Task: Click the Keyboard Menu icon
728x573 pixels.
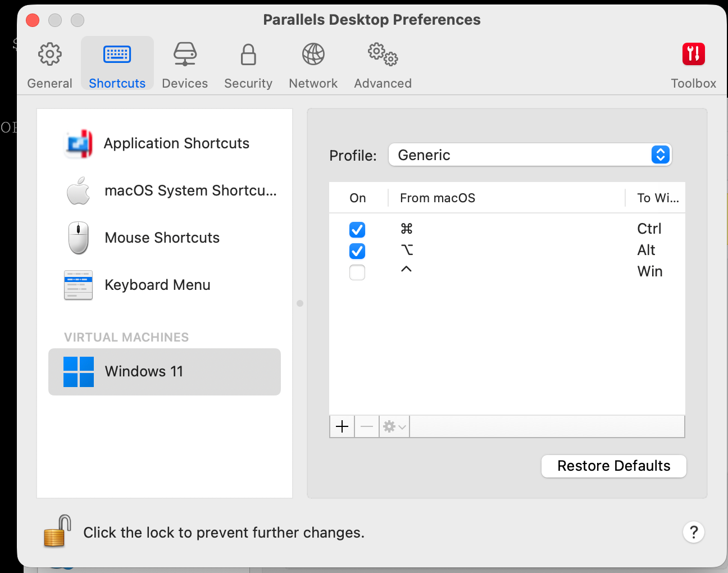Action: click(79, 285)
